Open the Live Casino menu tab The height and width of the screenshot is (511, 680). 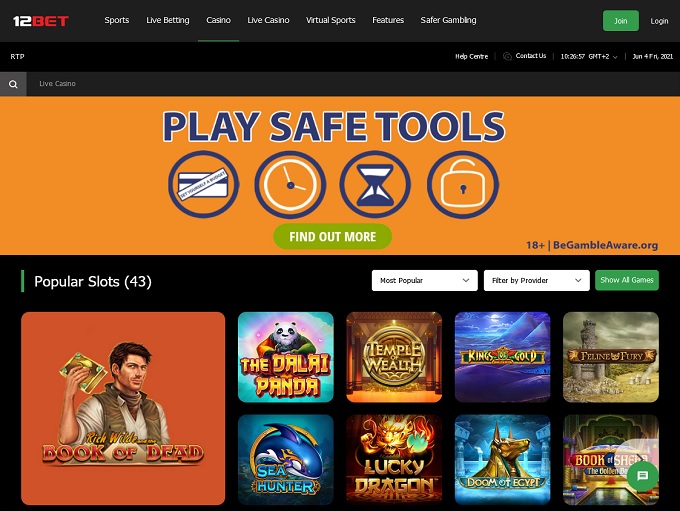tap(268, 20)
